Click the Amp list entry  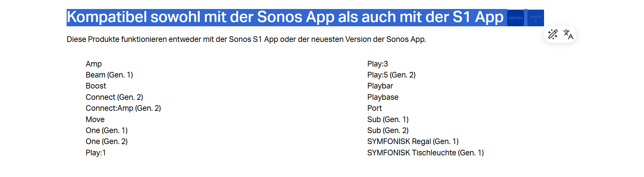coord(94,64)
